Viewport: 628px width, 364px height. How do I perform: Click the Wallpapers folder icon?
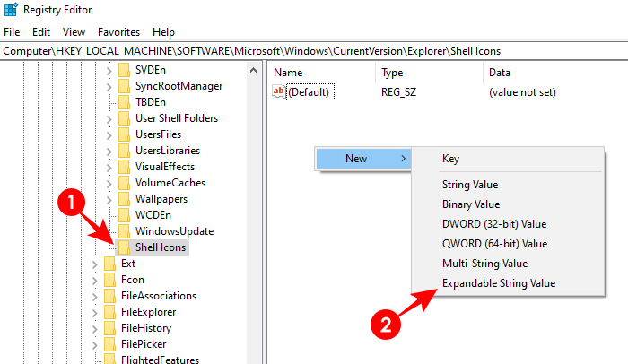click(x=124, y=199)
